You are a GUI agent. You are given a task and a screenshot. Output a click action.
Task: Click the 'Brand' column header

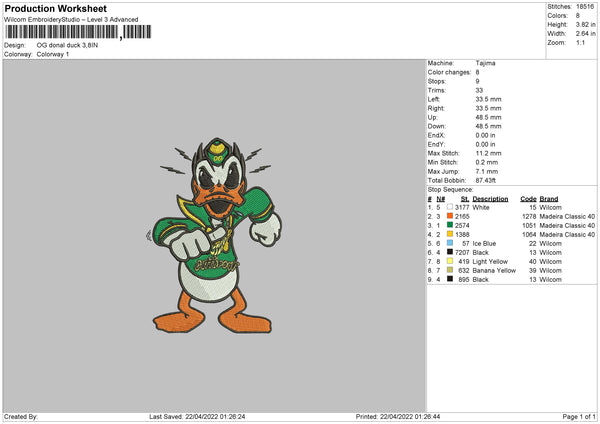click(549, 199)
